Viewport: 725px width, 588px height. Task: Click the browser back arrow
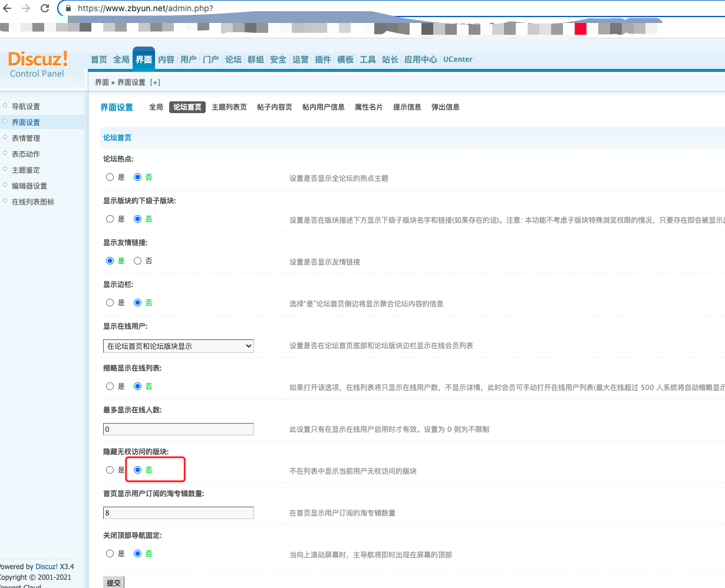coord(8,8)
